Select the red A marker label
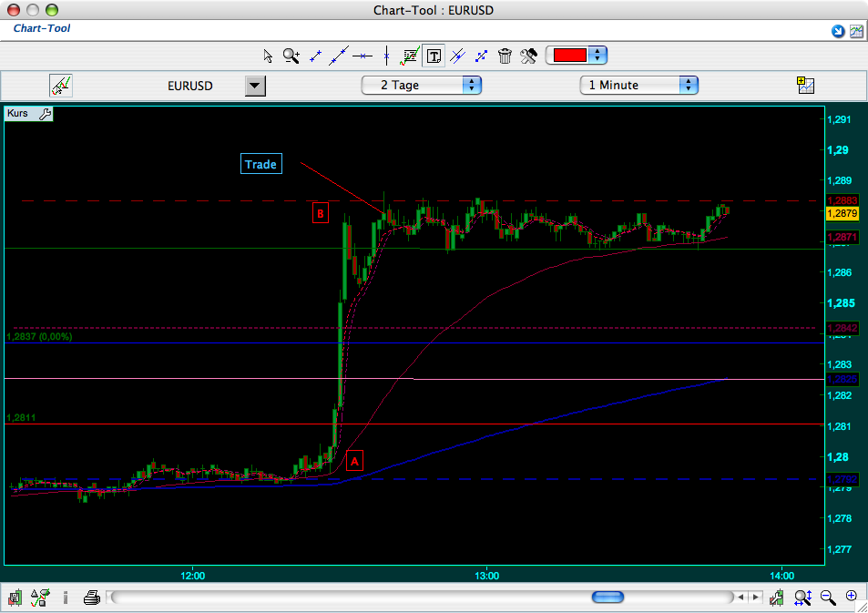The height and width of the screenshot is (613, 868). point(355,461)
